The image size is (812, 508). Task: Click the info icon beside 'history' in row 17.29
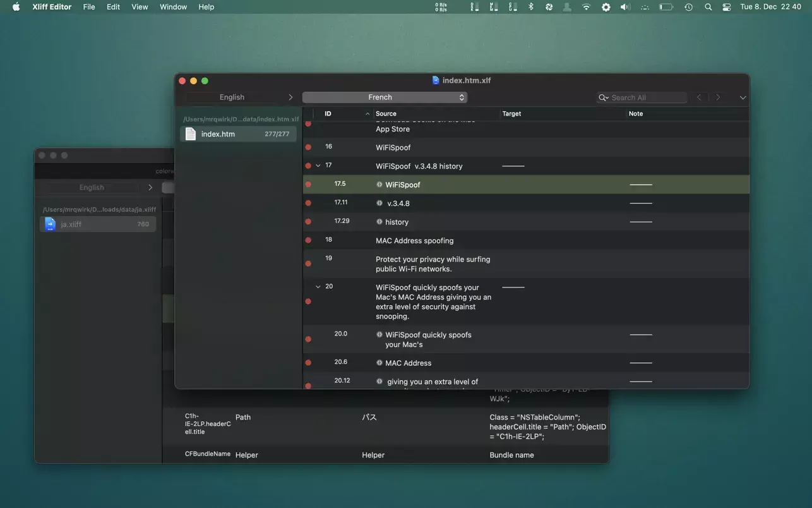(x=379, y=222)
